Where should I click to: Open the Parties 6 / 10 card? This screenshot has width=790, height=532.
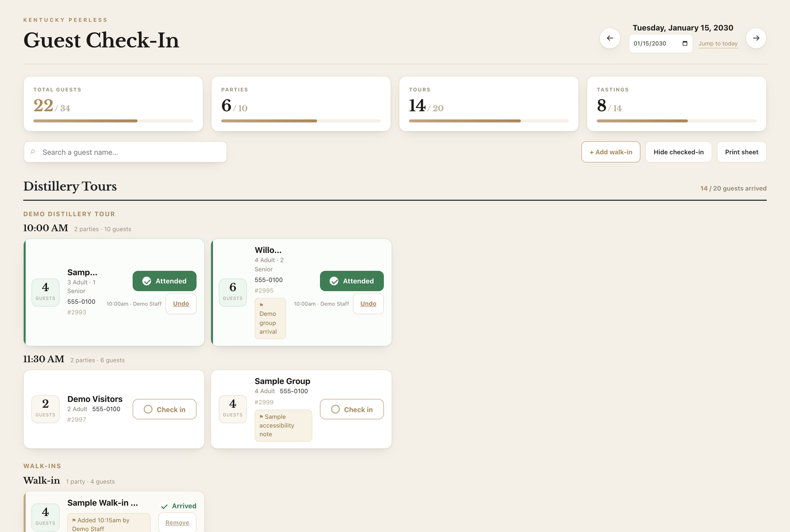point(301,104)
